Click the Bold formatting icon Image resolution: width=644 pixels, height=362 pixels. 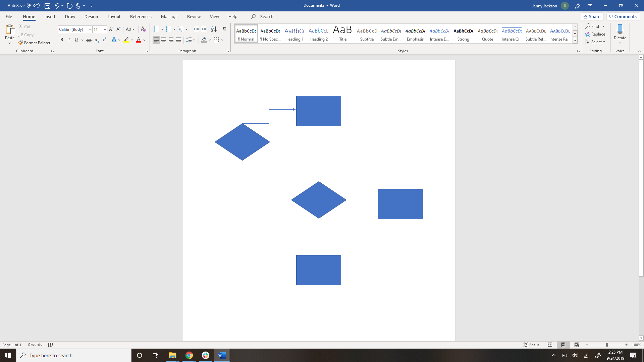pyautogui.click(x=62, y=40)
